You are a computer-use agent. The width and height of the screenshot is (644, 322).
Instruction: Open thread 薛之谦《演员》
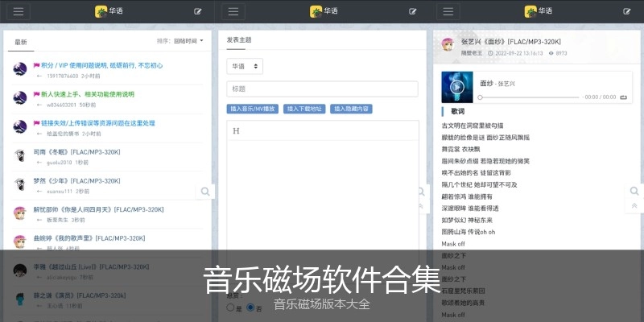pos(80,295)
